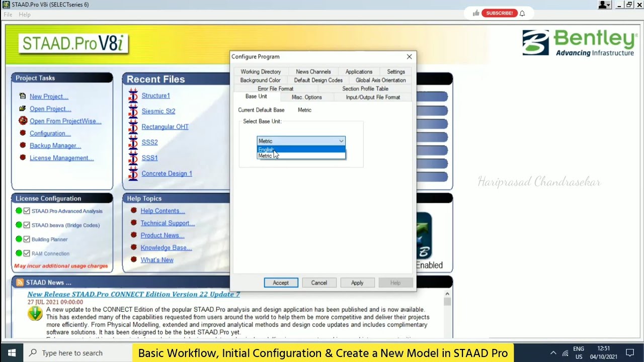Uncheck STAAD.beava Bridge Codes license
The height and width of the screenshot is (362, 644).
pyautogui.click(x=27, y=225)
